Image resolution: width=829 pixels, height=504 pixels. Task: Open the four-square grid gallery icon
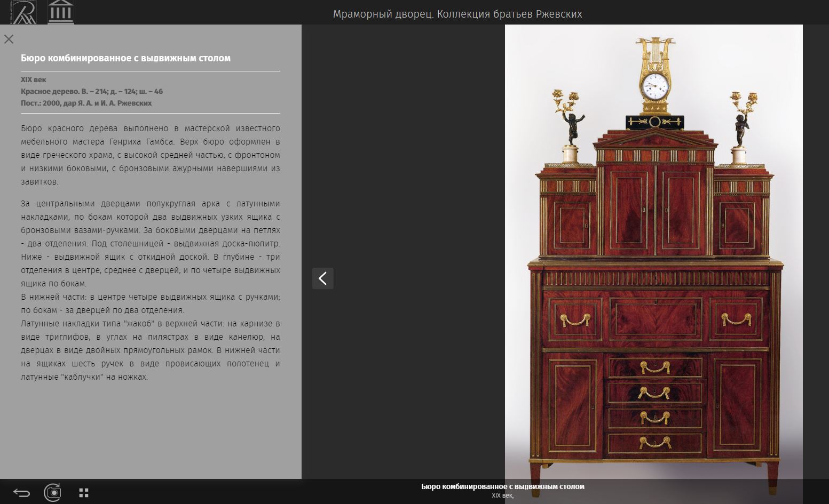84,492
